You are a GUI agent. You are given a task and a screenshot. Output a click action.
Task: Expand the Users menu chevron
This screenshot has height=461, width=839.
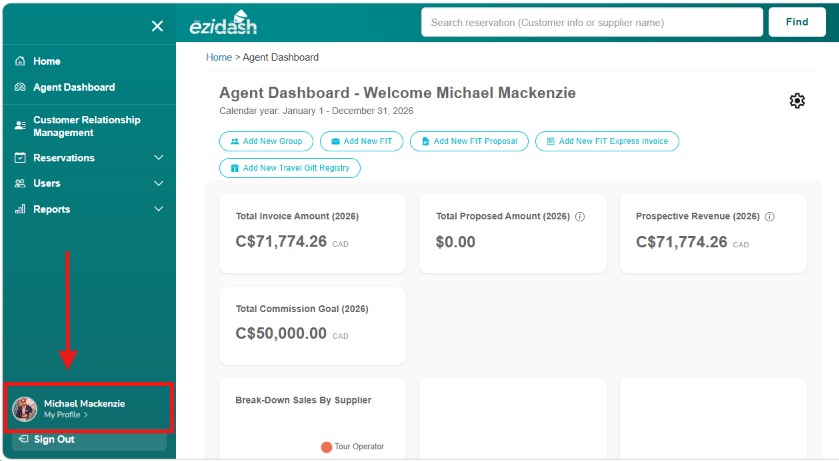coord(159,183)
